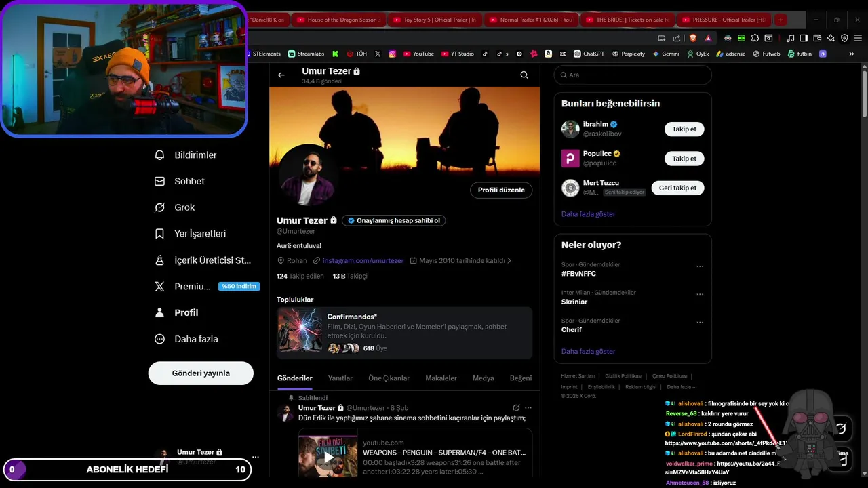Open Brave Leo AI sparkle icon
The height and width of the screenshot is (488, 868).
point(831,38)
